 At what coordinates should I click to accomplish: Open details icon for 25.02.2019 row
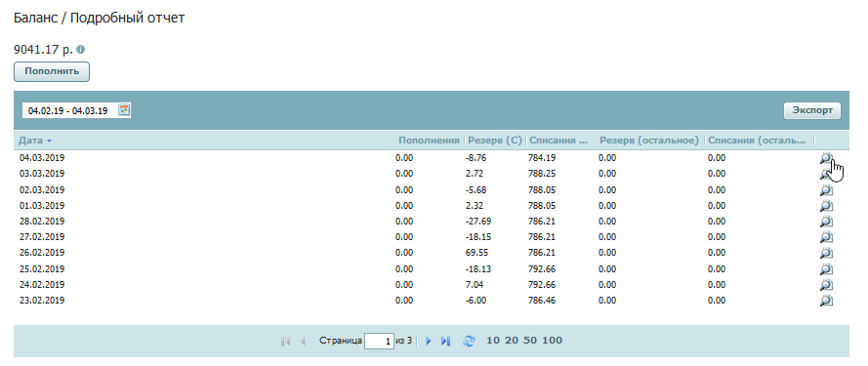pos(826,269)
